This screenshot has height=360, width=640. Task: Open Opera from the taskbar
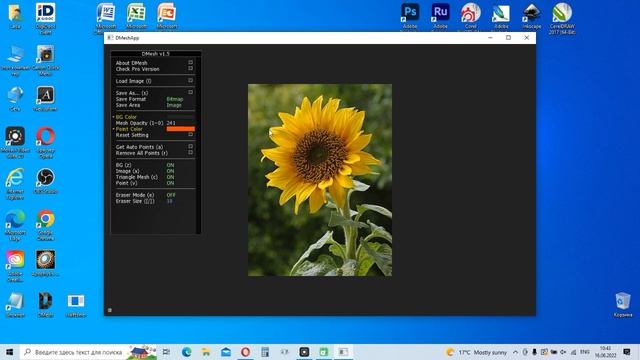pos(245,352)
